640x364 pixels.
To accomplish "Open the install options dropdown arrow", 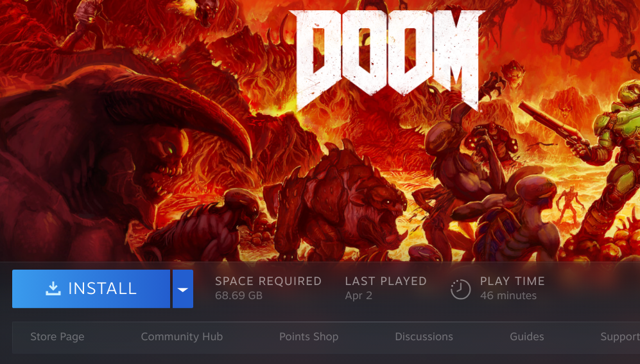I will (x=183, y=288).
